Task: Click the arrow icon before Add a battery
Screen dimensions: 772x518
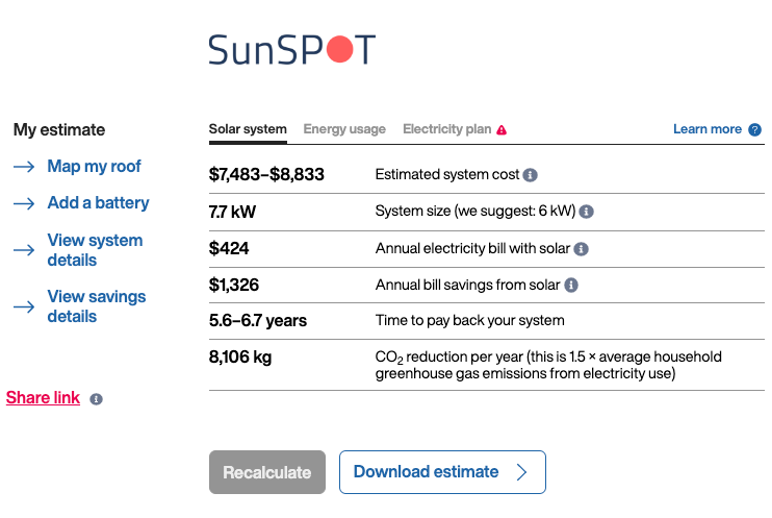Action: coord(24,203)
